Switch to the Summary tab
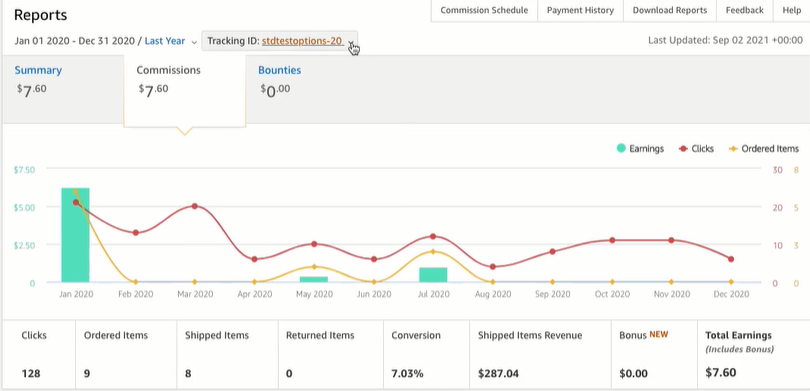Screen dimensions: 810x391 tap(38, 70)
